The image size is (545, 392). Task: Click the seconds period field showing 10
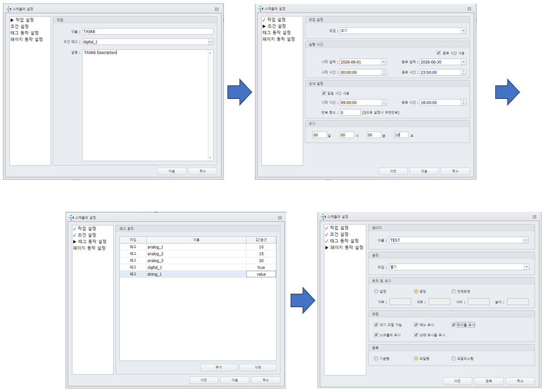point(401,135)
